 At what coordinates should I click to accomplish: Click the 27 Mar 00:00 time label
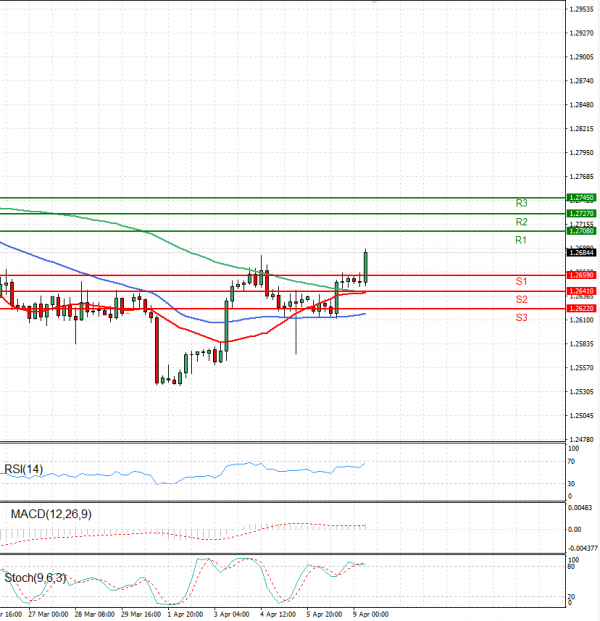pos(48,615)
